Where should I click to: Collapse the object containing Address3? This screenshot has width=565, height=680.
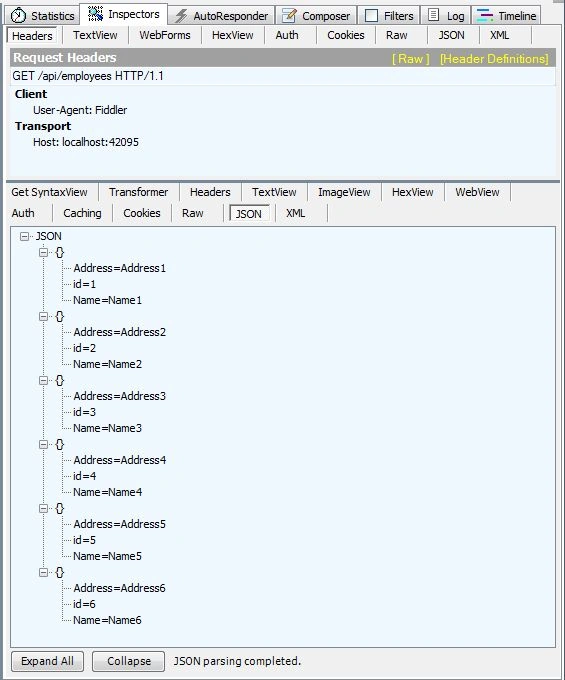(x=43, y=380)
